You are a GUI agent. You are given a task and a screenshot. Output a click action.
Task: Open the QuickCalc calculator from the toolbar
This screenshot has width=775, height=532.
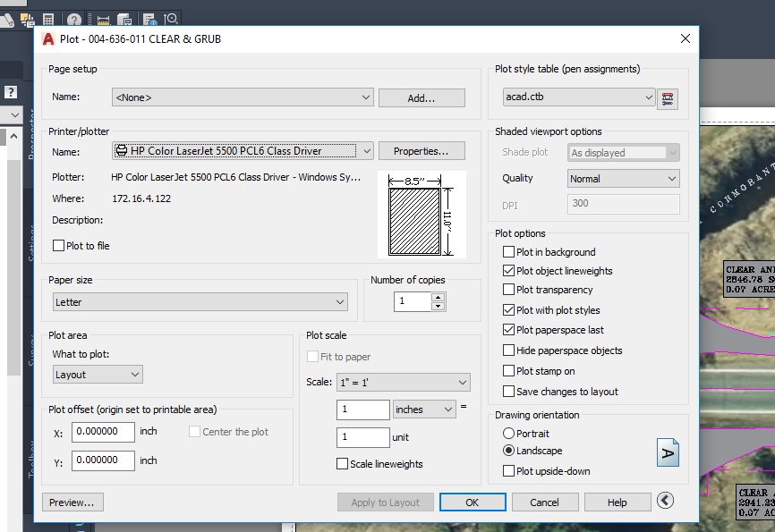[47, 19]
